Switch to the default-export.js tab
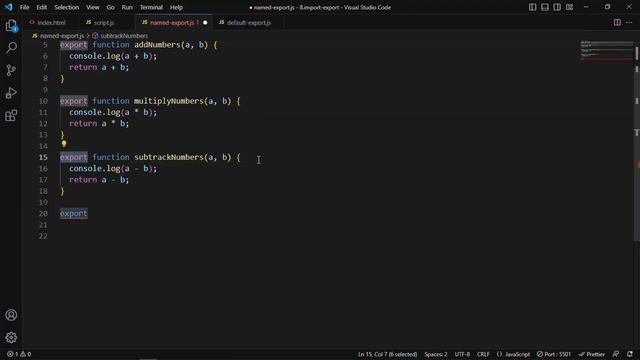Image resolution: width=640 pixels, height=360 pixels. pos(249,22)
